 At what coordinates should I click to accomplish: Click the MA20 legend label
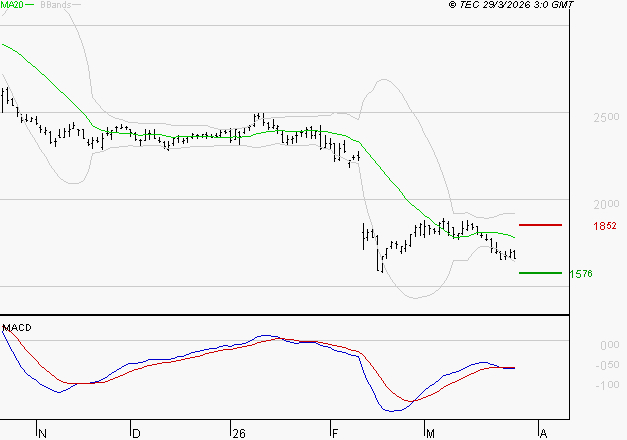coord(12,5)
